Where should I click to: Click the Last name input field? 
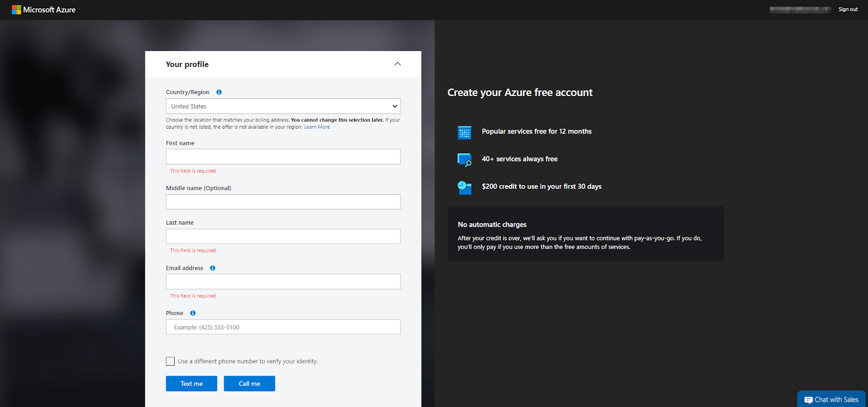point(283,237)
